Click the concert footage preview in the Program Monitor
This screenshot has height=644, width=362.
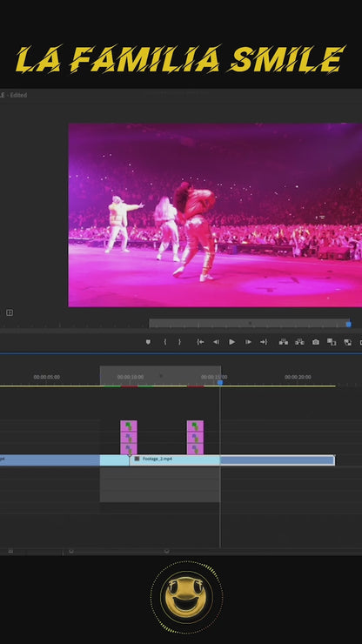[x=215, y=215]
